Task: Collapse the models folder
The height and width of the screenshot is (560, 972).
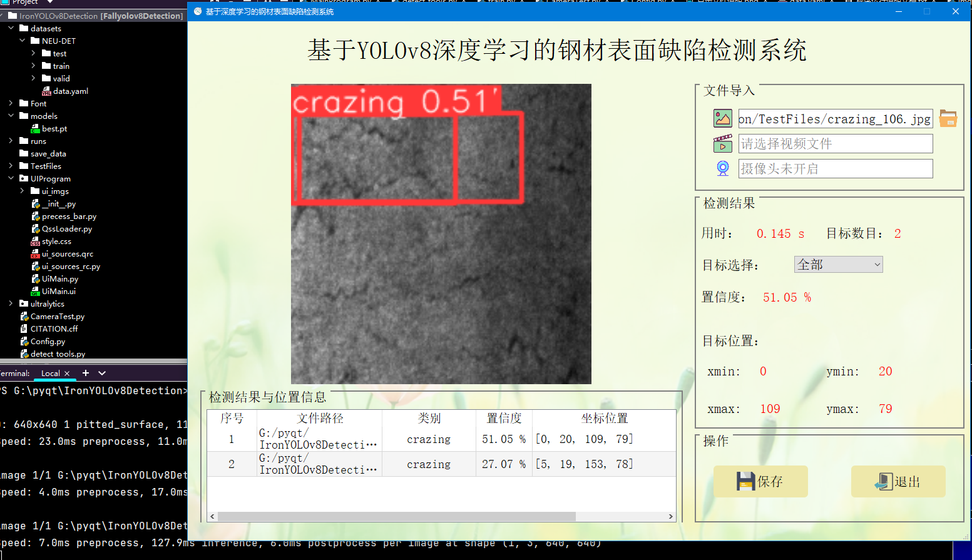Action: point(11,116)
